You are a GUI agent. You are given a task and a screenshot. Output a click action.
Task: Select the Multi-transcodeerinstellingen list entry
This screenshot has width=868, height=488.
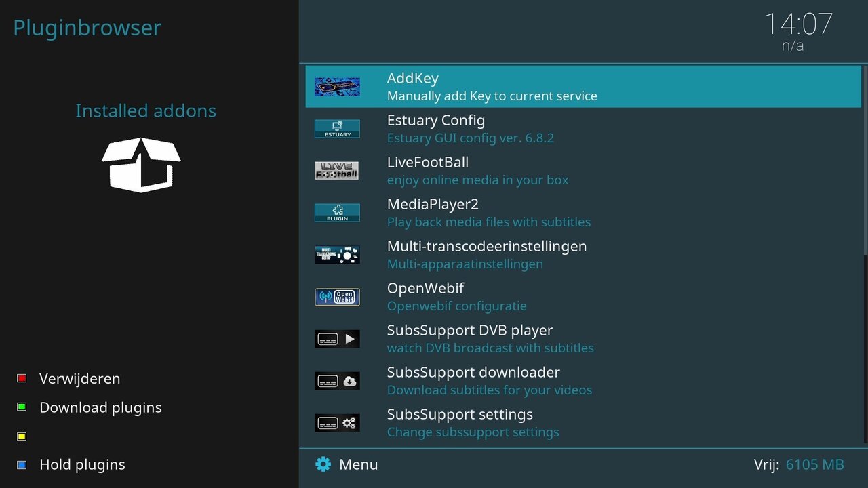(486, 255)
